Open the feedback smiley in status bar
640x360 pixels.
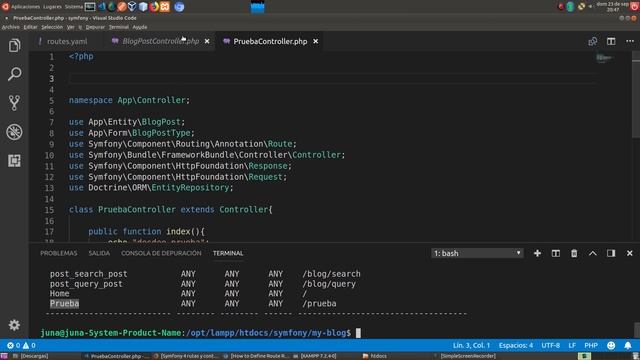[x=611, y=345]
